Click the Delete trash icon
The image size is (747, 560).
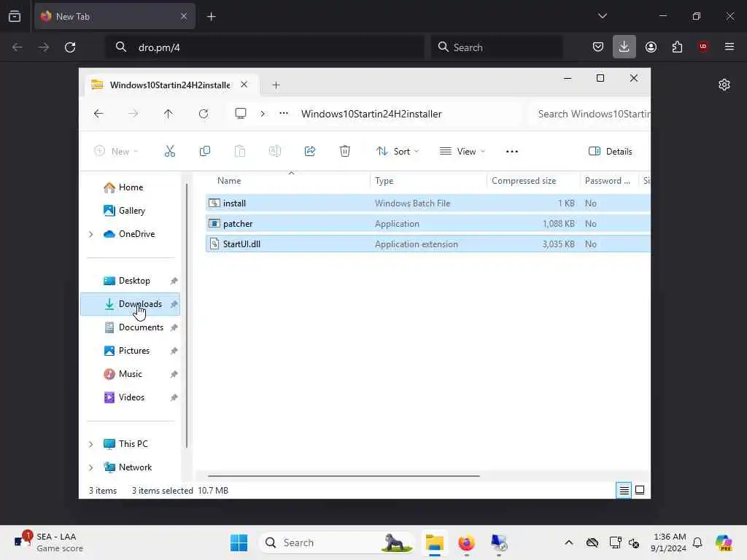(345, 152)
